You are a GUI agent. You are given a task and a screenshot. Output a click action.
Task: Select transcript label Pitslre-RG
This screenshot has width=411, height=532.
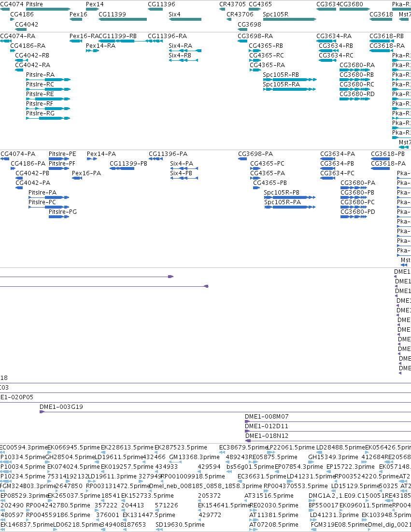tap(40, 113)
